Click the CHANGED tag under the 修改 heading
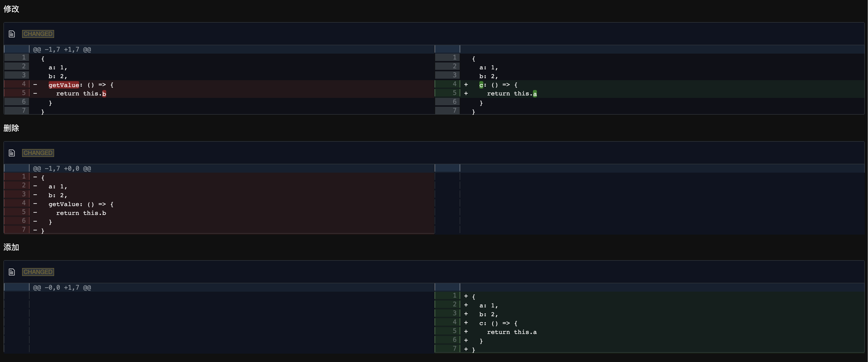Viewport: 868px width, 362px height. 38,34
